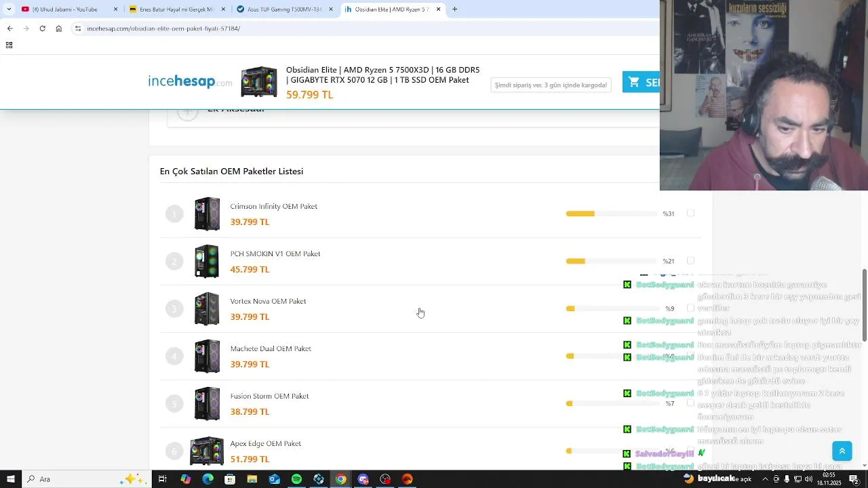868x488 pixels.
Task: Click the Vortex Nova %9 sales bar
Action: [x=612, y=308]
